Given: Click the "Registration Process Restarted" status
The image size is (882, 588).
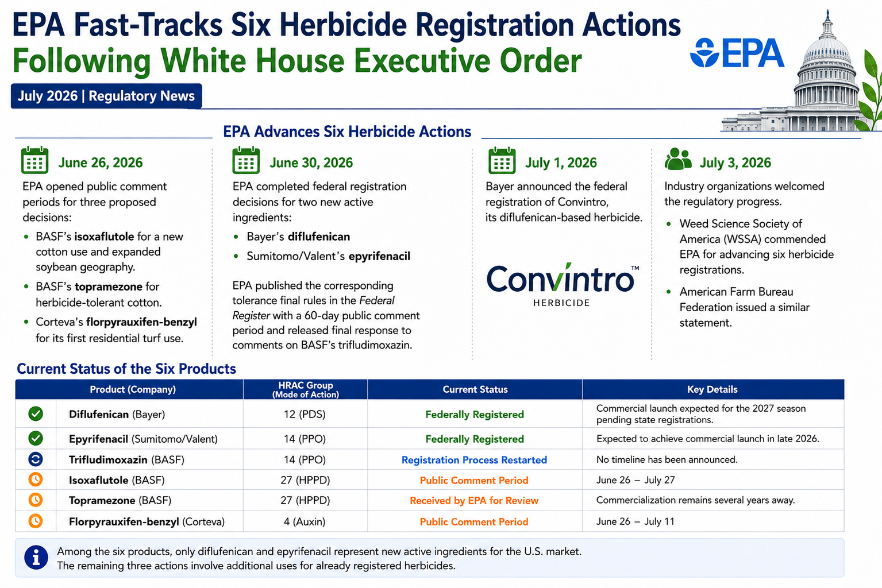Looking at the screenshot, I should [x=474, y=460].
